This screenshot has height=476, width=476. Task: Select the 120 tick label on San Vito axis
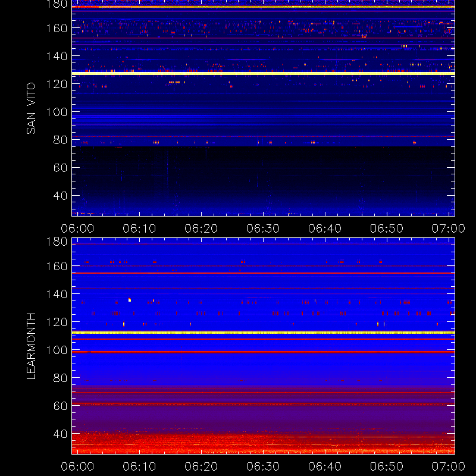57,84
